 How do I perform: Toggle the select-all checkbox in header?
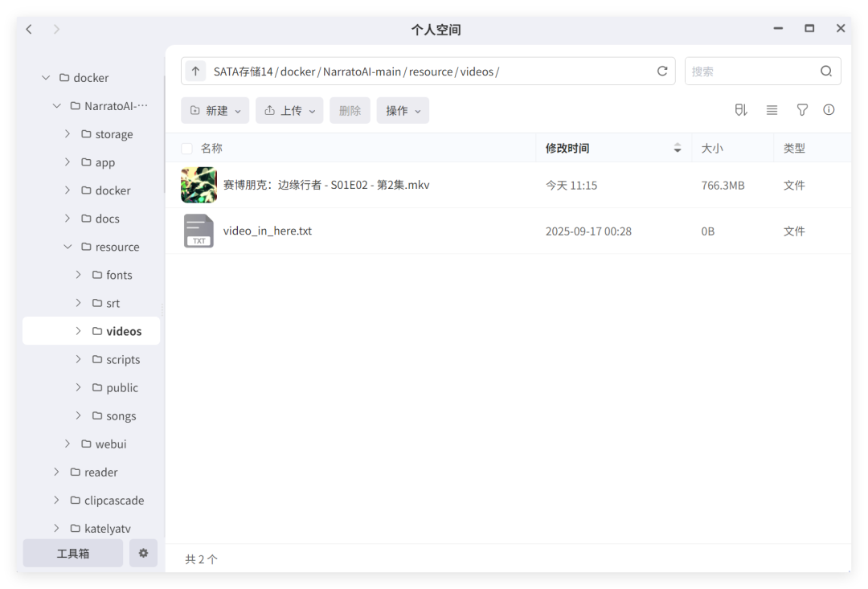pos(187,149)
